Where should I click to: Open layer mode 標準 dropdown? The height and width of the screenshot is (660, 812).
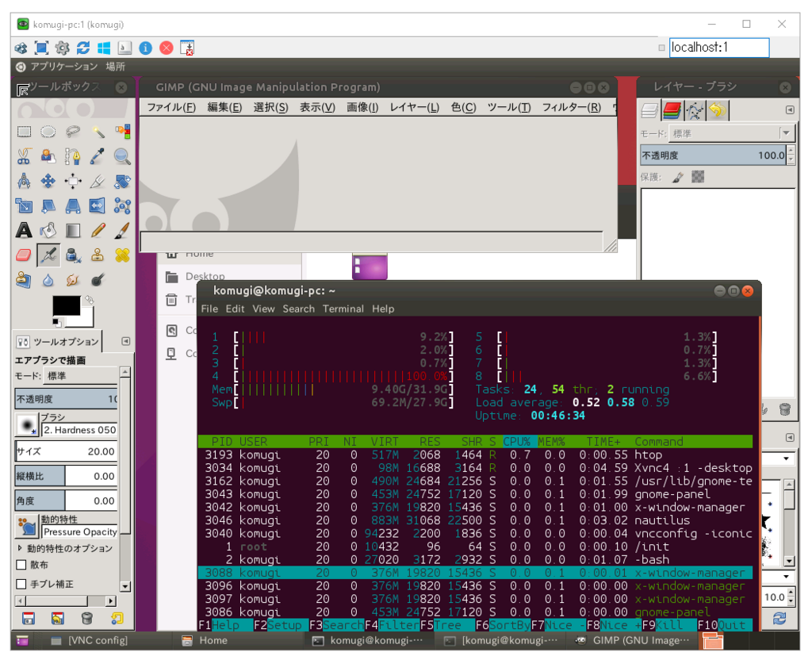pyautogui.click(x=730, y=133)
